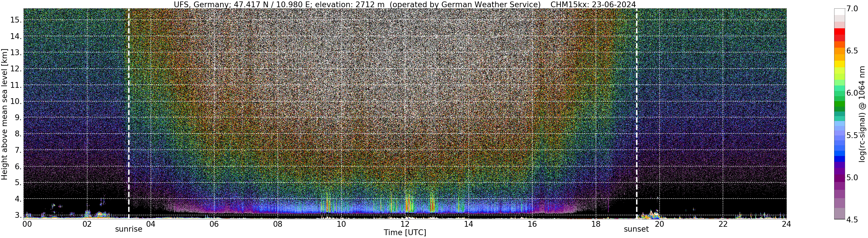Click the x-axis tick label '16'
Screen dimensions: 868x238
point(532,224)
